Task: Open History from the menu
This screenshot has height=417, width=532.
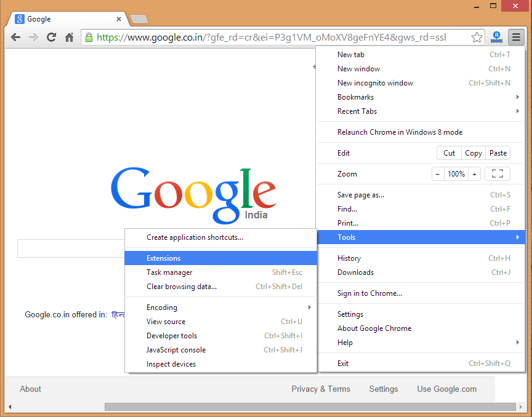Action: (421, 258)
